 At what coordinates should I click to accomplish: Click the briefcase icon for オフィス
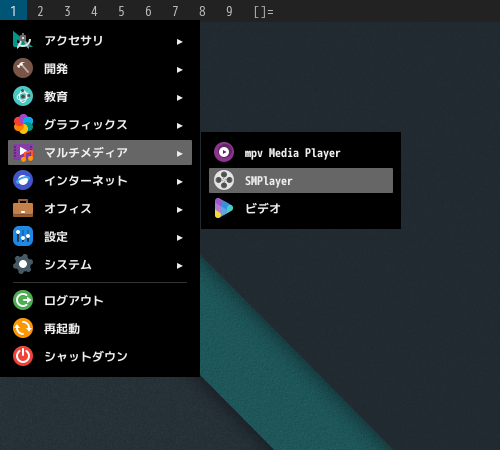(x=23, y=208)
